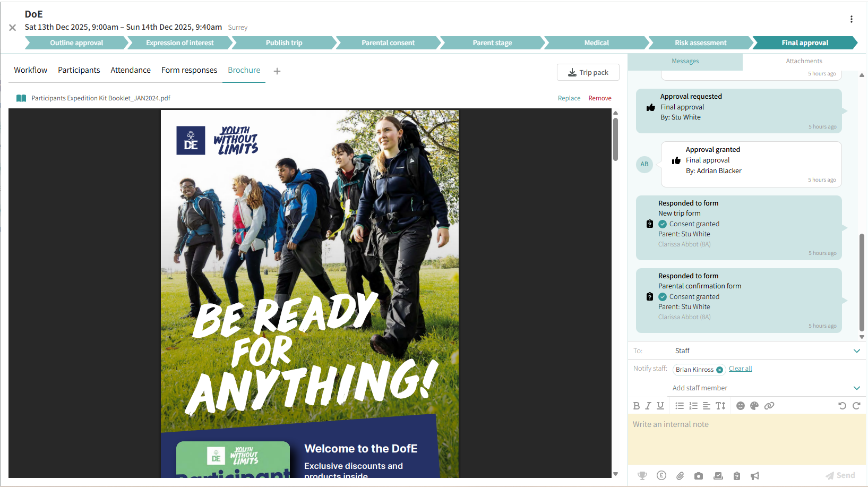Click the megaphone announcement icon
The image size is (868, 487).
pyautogui.click(x=755, y=476)
